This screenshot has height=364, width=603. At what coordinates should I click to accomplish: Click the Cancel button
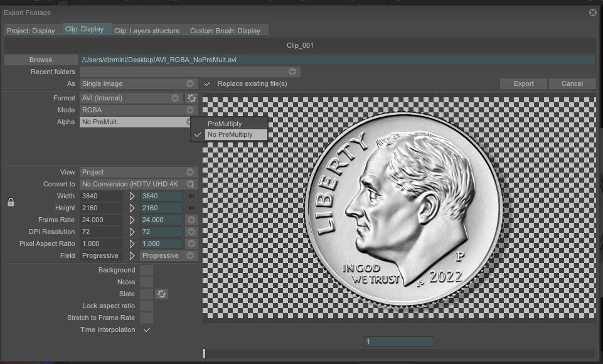[x=572, y=84]
